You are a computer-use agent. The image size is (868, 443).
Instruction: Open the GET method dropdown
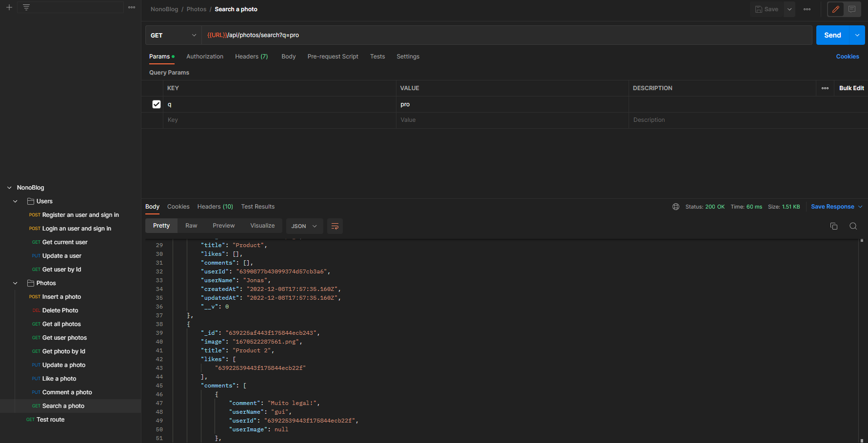pyautogui.click(x=173, y=35)
